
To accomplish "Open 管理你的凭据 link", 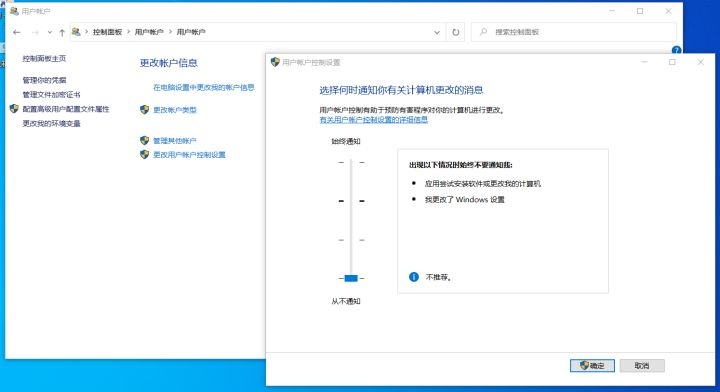I will [44, 80].
